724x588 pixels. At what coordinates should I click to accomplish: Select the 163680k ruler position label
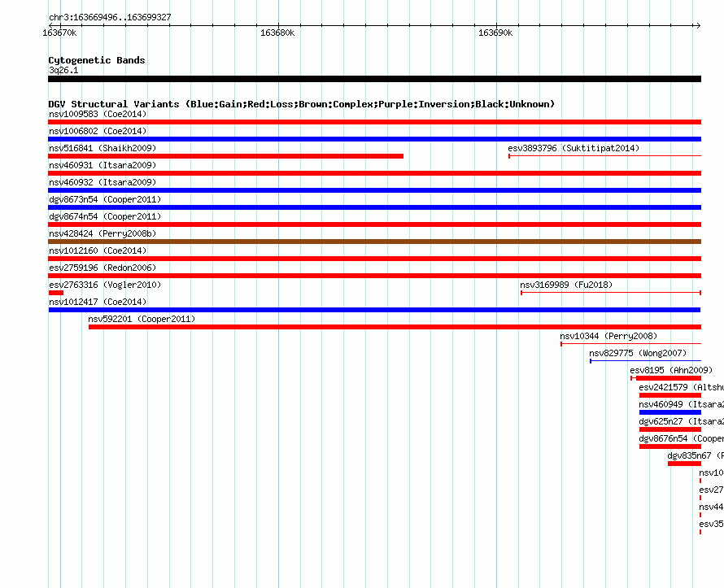click(277, 33)
